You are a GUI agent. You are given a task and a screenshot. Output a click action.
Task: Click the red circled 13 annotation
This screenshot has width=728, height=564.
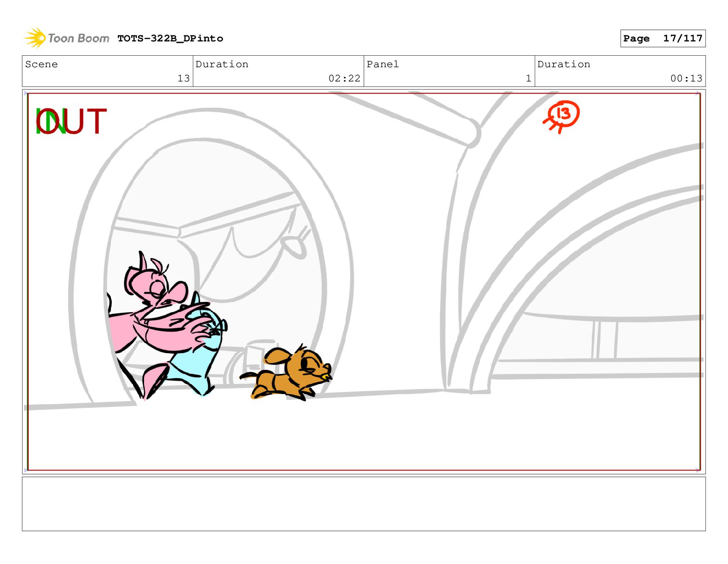(x=561, y=116)
